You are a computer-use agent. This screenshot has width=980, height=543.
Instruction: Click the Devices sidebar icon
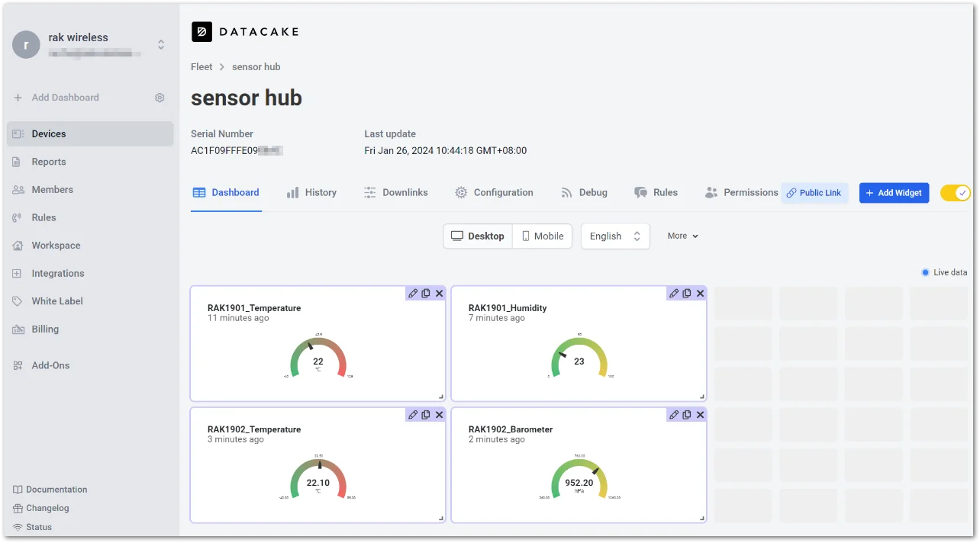[18, 133]
